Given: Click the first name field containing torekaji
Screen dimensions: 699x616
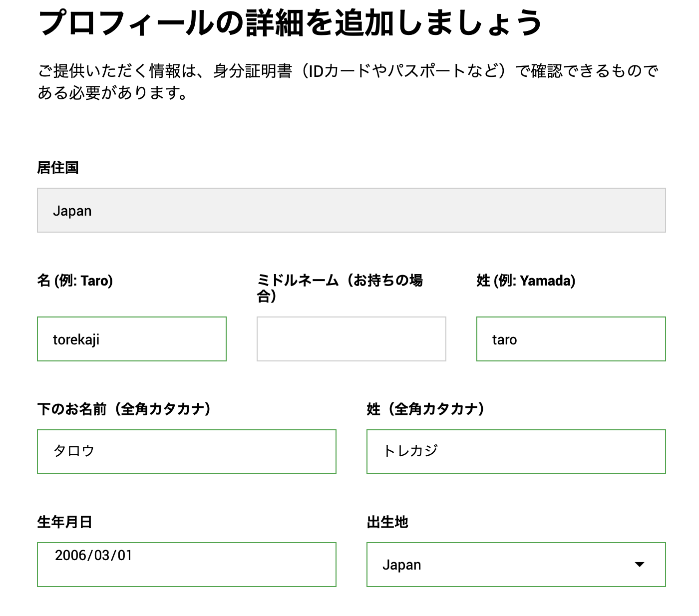Looking at the screenshot, I should point(131,339).
